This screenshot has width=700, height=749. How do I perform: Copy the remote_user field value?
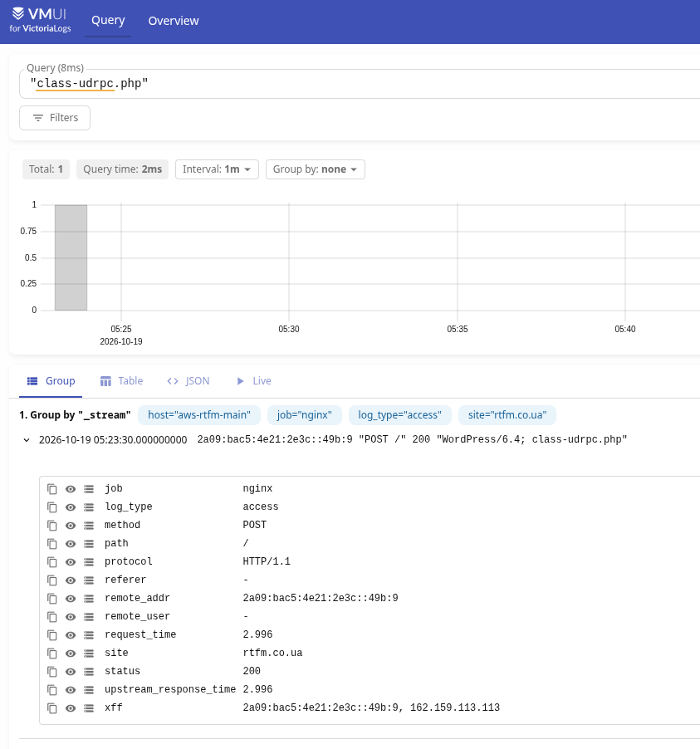(x=51, y=617)
